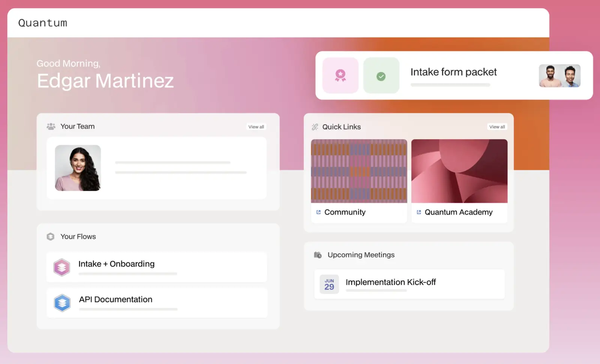The height and width of the screenshot is (364, 600).
Task: Open the Intake form packet card
Action: [453, 72]
